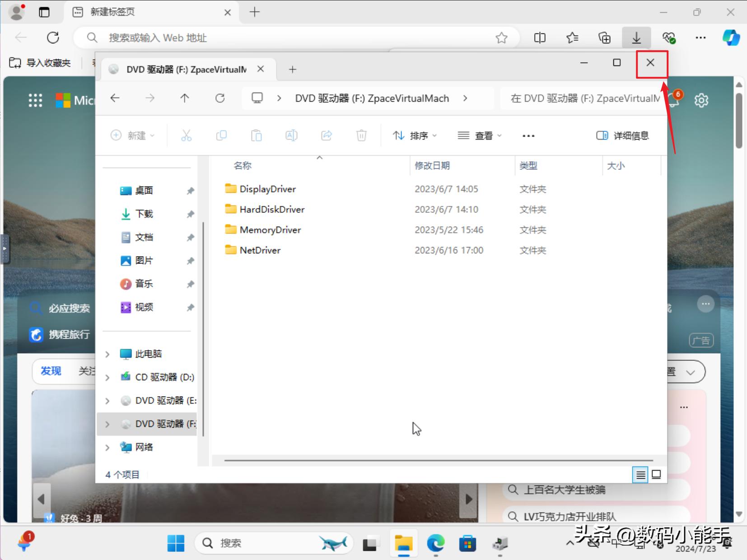Click the Edge page vertical scrollbar
The image size is (747, 560).
pos(739,122)
